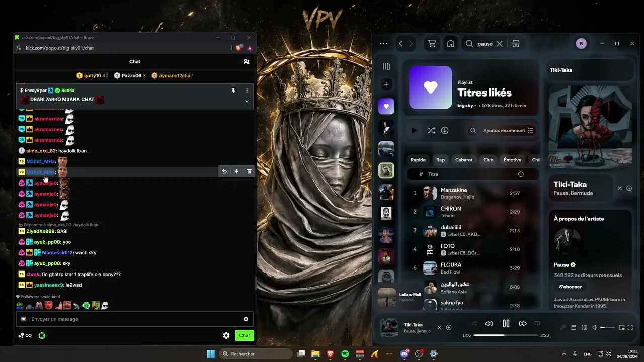Select the track CHIRON by Tchubi

(x=471, y=212)
